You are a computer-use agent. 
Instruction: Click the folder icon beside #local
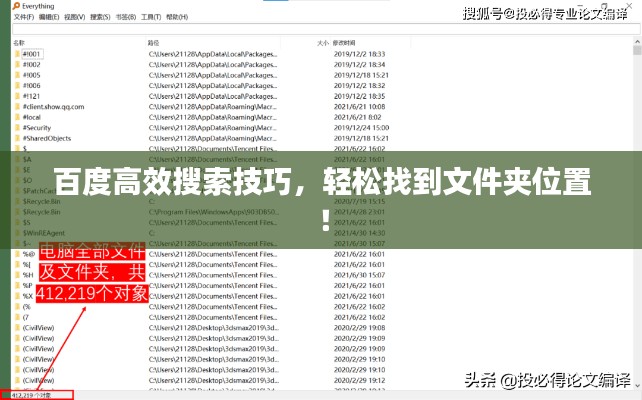18,118
